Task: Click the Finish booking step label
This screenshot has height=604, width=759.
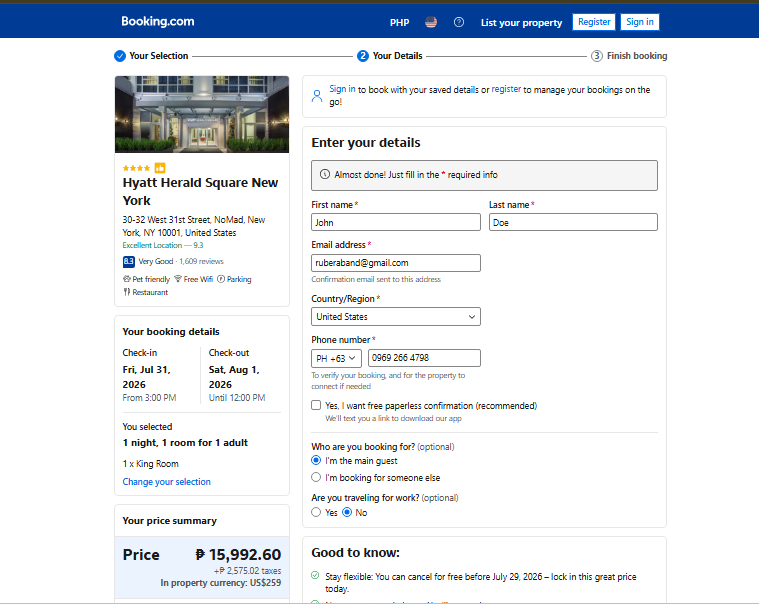Action: click(637, 56)
